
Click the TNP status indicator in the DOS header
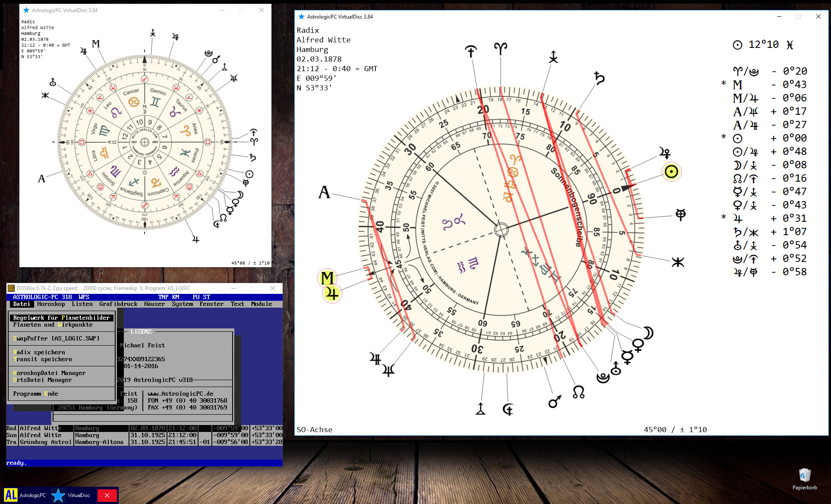coord(163,297)
